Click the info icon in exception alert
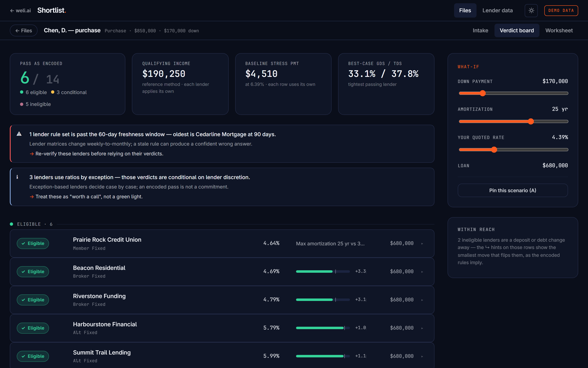This screenshot has height=368, width=588. coord(17,177)
